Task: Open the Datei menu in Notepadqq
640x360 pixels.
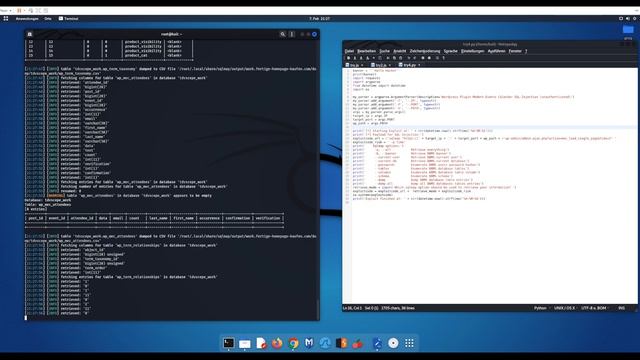Action: tap(349, 51)
